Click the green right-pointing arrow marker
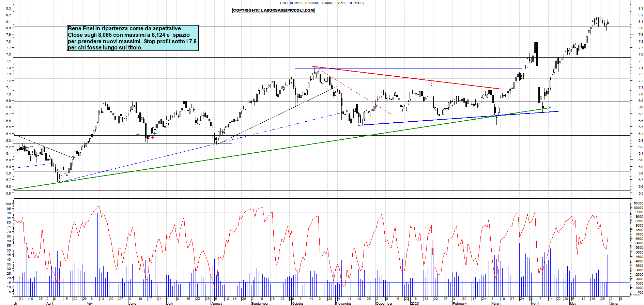 point(138,135)
